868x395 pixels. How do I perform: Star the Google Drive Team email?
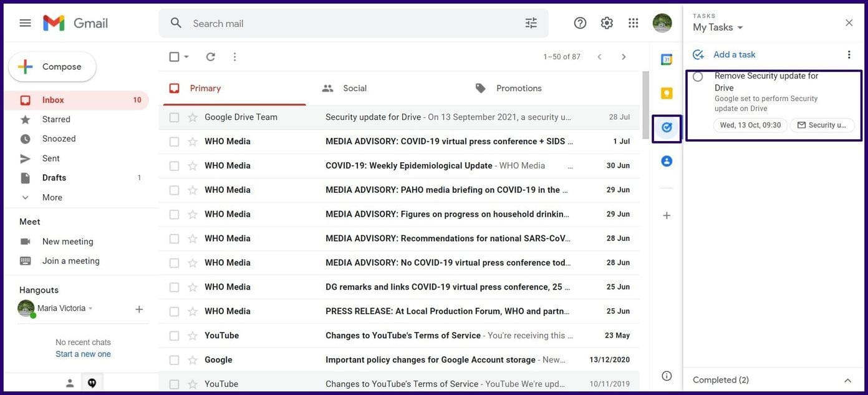coord(193,117)
